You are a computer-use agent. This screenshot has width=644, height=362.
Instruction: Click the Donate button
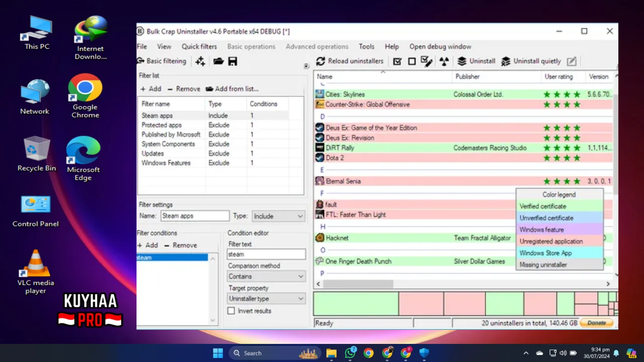(x=597, y=323)
